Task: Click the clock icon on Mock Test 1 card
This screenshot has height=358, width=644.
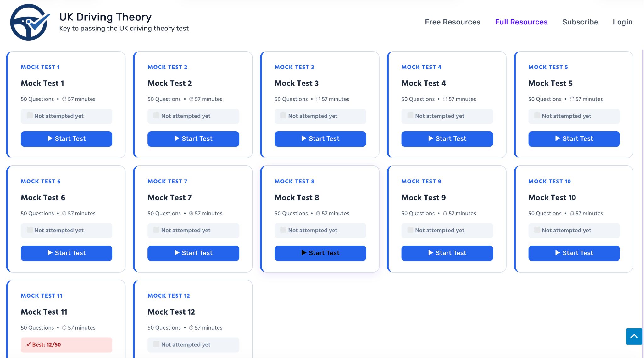Action: pyautogui.click(x=64, y=99)
